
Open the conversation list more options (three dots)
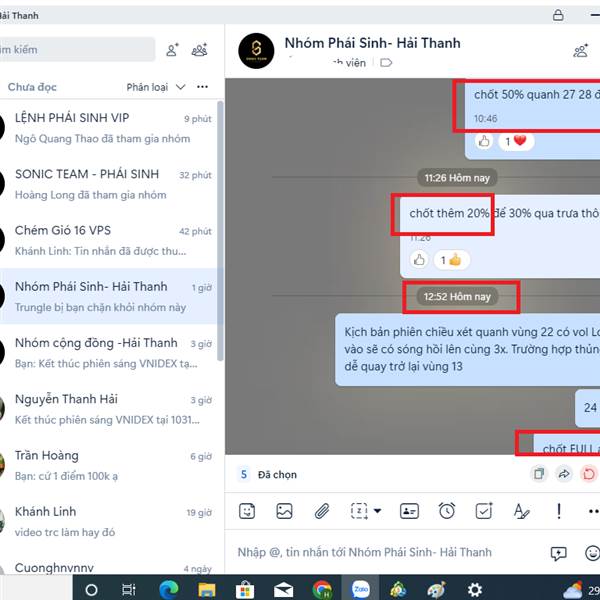click(x=202, y=87)
